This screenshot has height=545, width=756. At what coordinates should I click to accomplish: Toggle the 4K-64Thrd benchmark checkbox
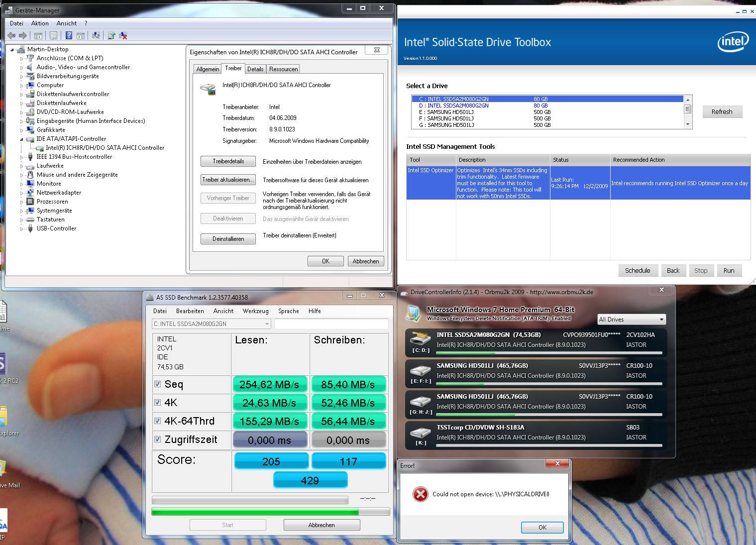click(x=157, y=421)
